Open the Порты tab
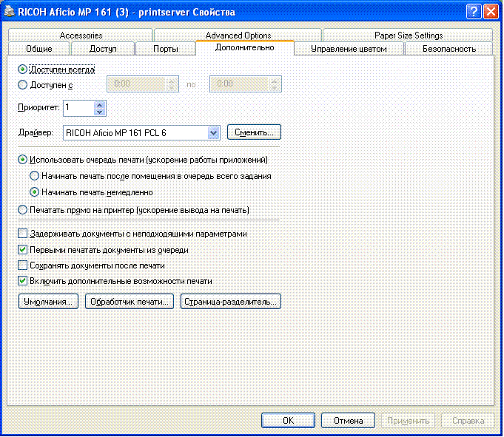Viewport: 504px width, 437px height. [166, 49]
